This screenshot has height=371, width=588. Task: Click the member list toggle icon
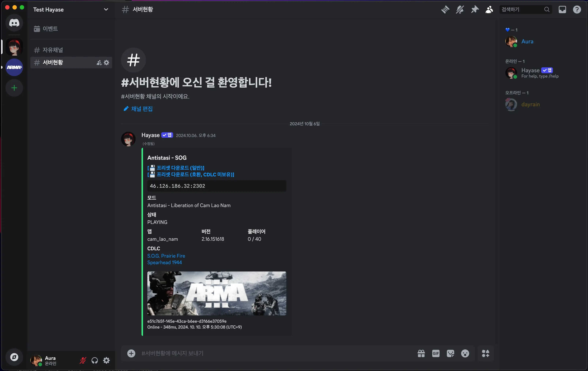489,9
